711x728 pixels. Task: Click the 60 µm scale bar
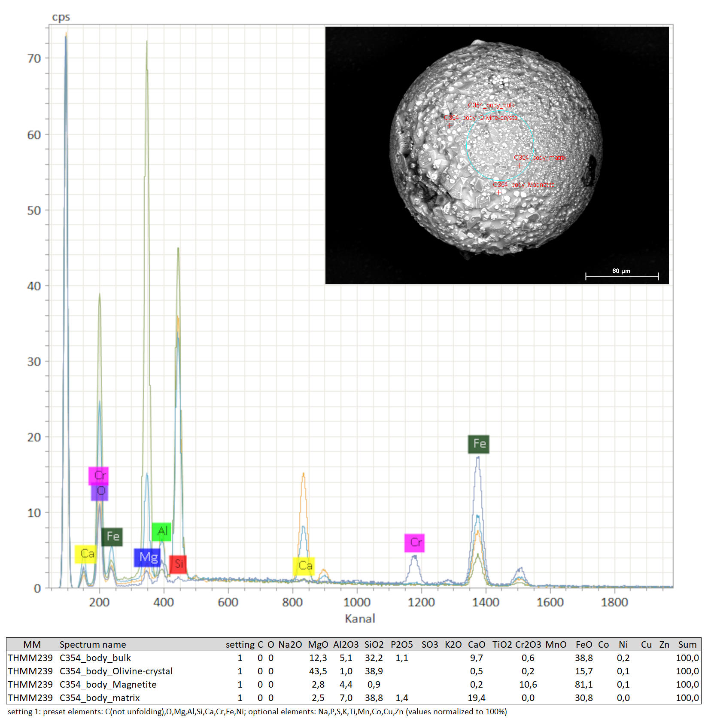tap(621, 275)
